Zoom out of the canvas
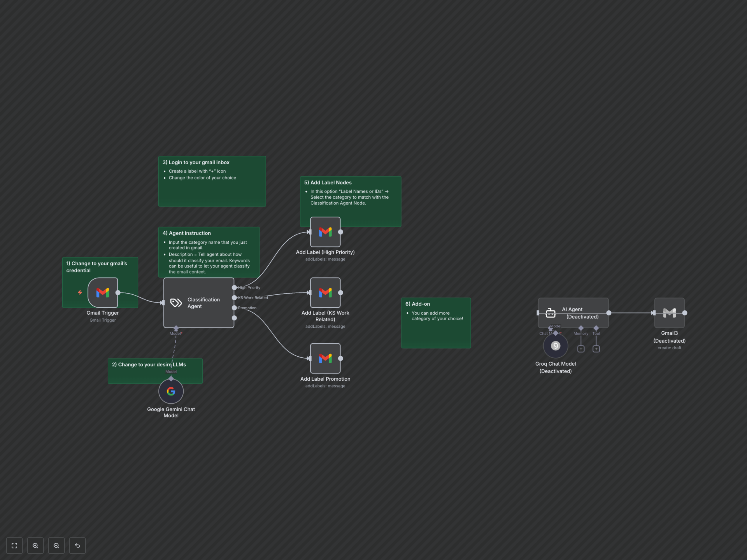The image size is (747, 560). coord(56,545)
